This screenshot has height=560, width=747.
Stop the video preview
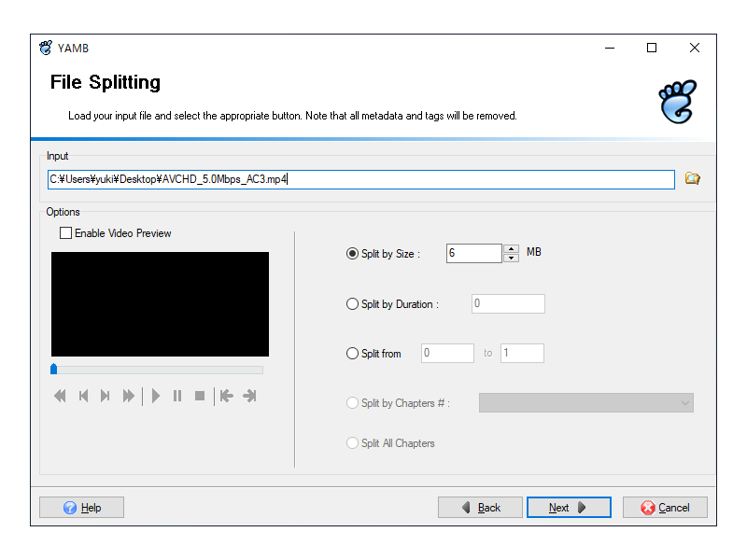click(x=200, y=396)
